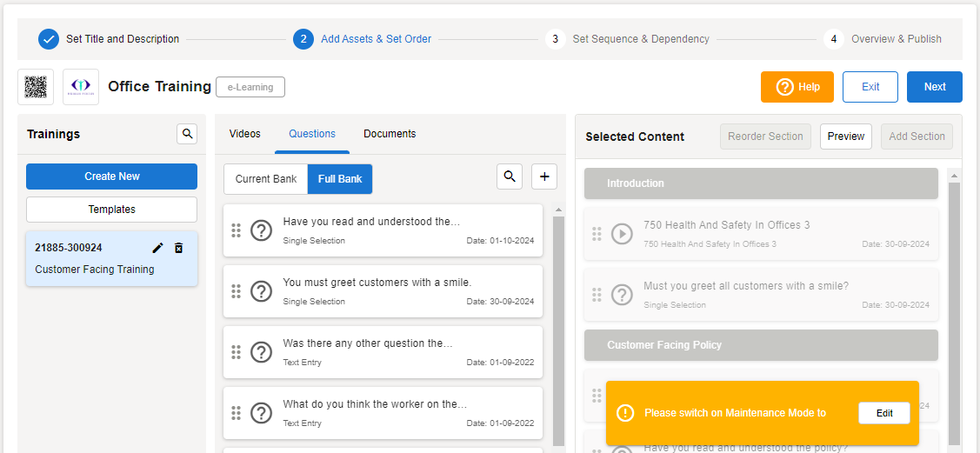Viewport: 980px width, 453px height.
Task: Click play icon of 750 Health And Safety video
Action: (622, 234)
